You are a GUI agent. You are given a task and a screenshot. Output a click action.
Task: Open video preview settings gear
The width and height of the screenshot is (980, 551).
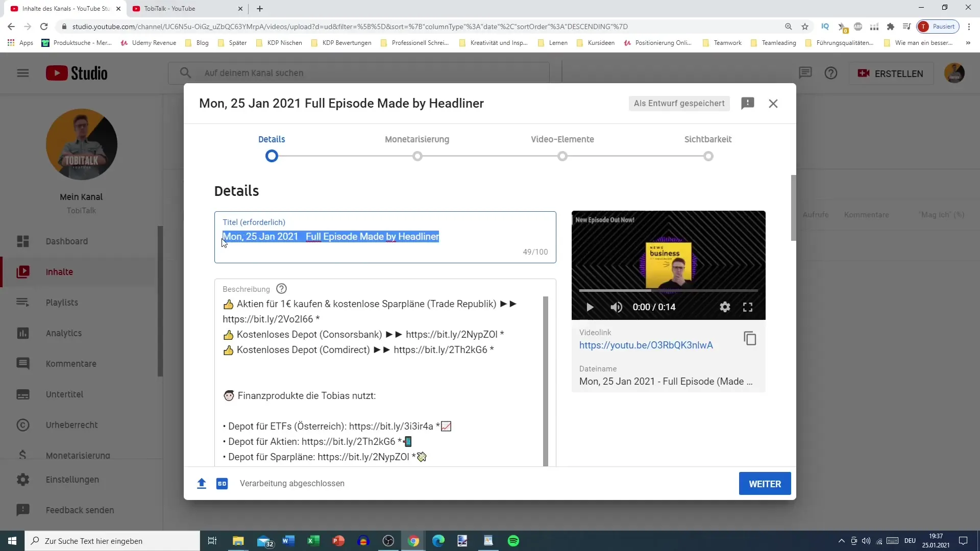point(725,307)
